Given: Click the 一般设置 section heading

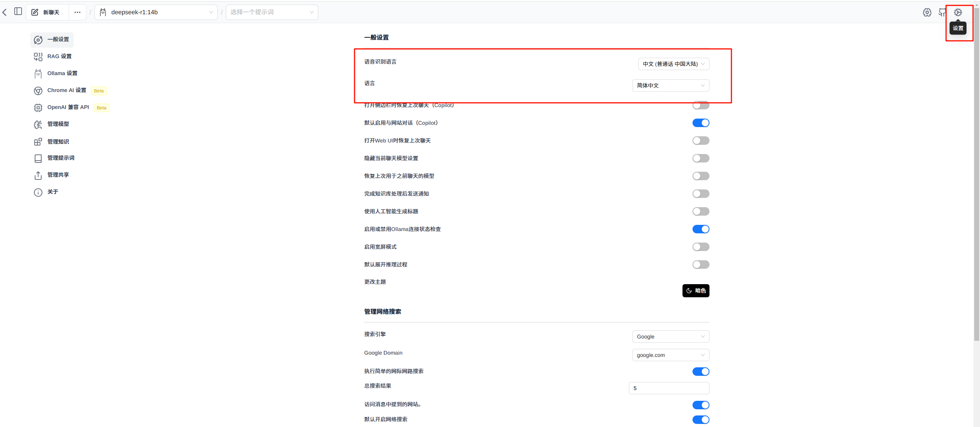Looking at the screenshot, I should click(x=377, y=38).
